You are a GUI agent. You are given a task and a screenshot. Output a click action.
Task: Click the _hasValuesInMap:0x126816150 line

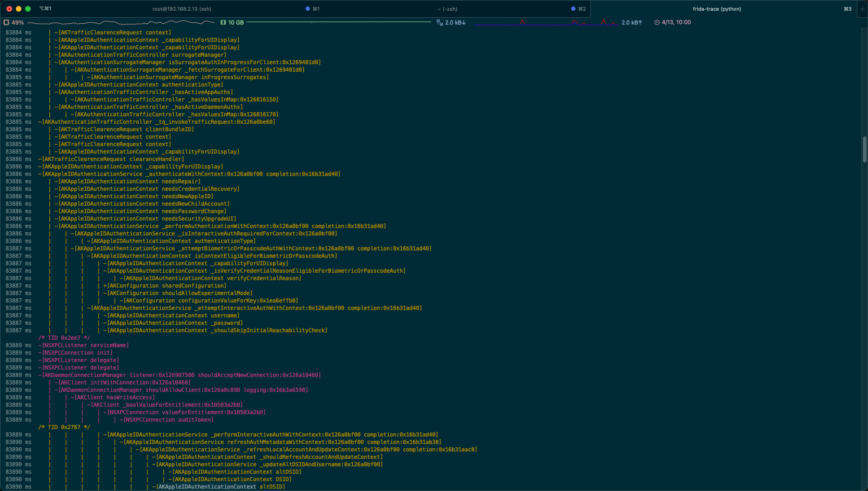click(x=174, y=100)
